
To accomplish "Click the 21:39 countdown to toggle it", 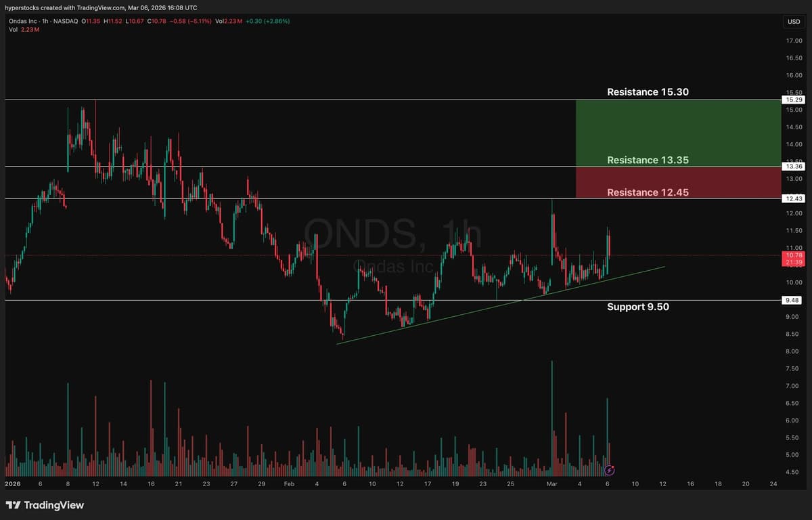I will (792, 263).
